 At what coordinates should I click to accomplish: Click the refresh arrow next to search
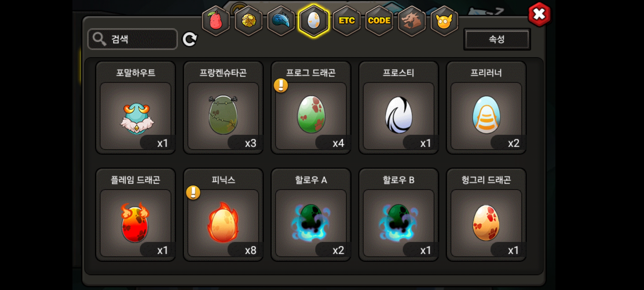[x=190, y=39]
